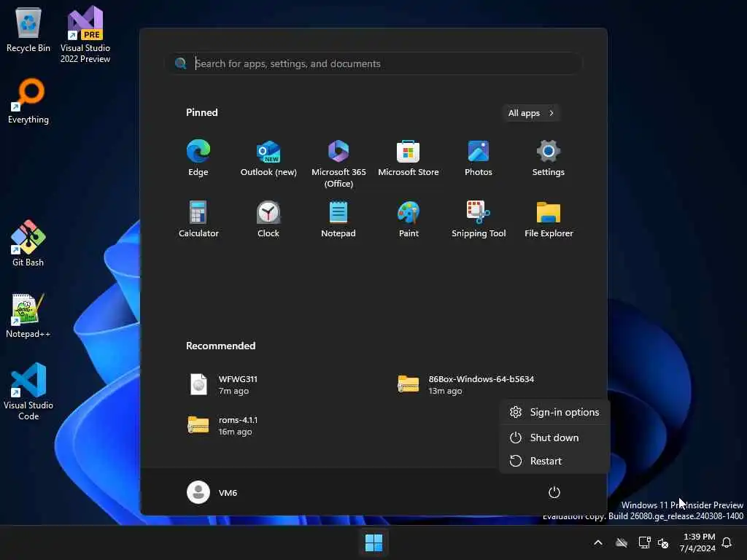747x560 pixels.
Task: Click the Windows Start button on taskbar
Action: click(373, 542)
